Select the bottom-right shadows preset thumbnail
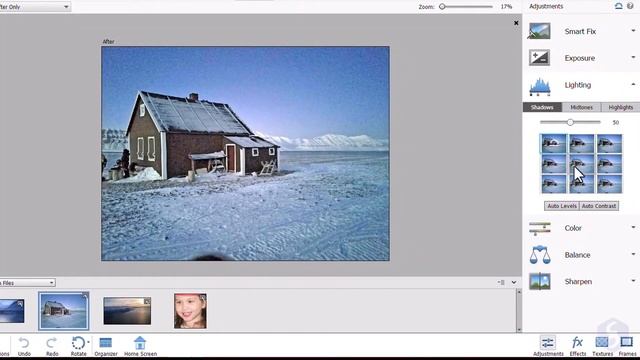 609,184
